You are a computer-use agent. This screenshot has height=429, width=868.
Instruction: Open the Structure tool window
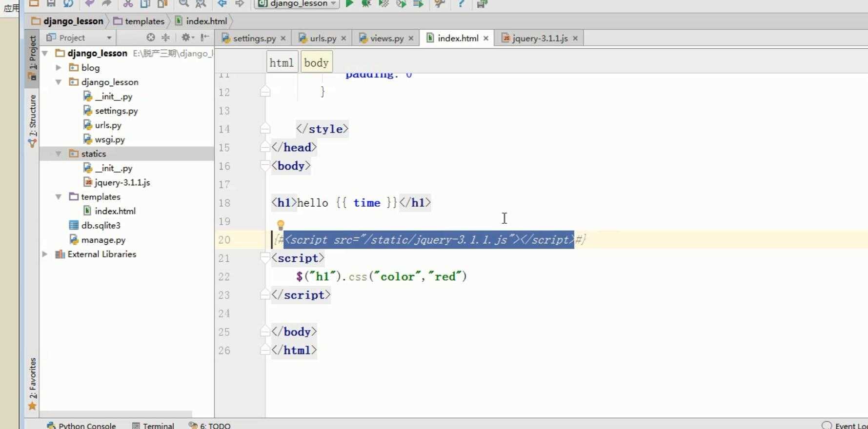pyautogui.click(x=32, y=120)
